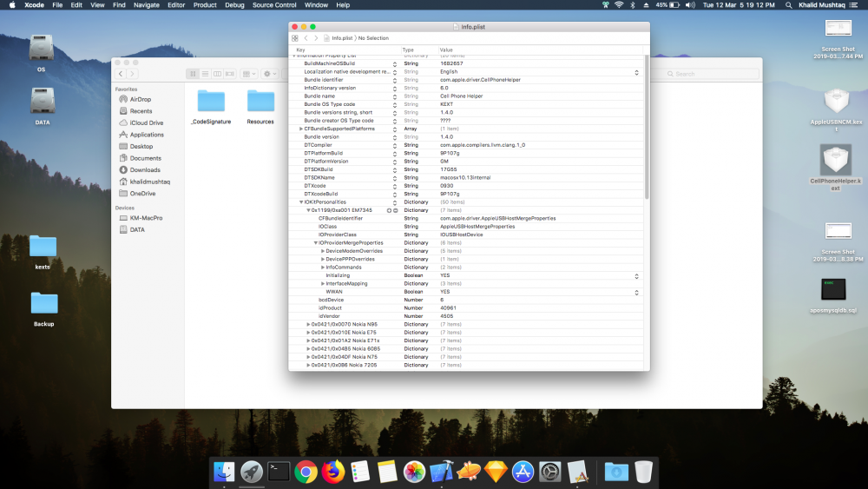
Task: Open Sketch from the Dock
Action: tap(496, 472)
